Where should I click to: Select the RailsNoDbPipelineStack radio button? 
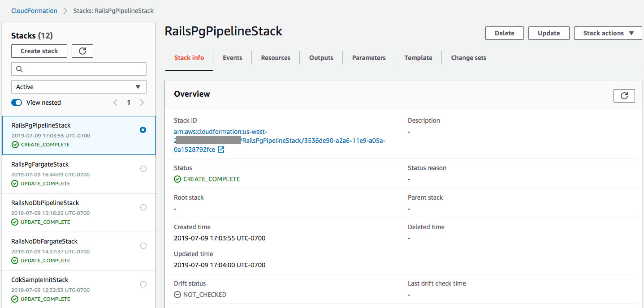[x=143, y=207]
